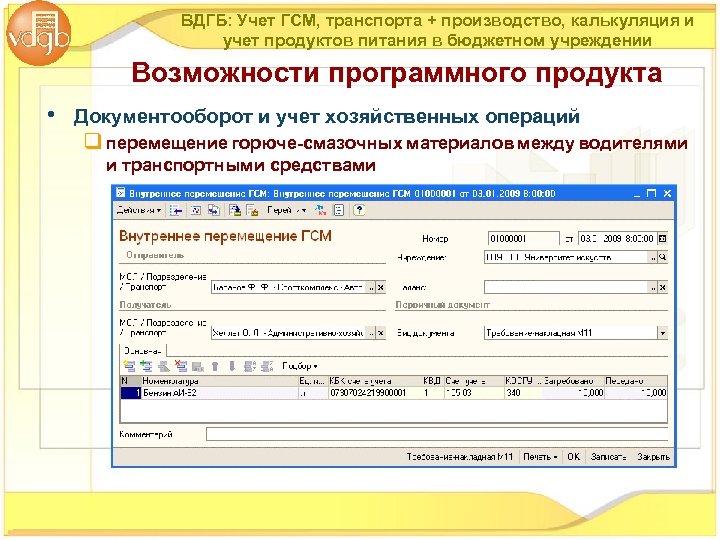720x540 pixels.
Task: Open selection for empty field under Учреждение
Action: (x=653, y=287)
